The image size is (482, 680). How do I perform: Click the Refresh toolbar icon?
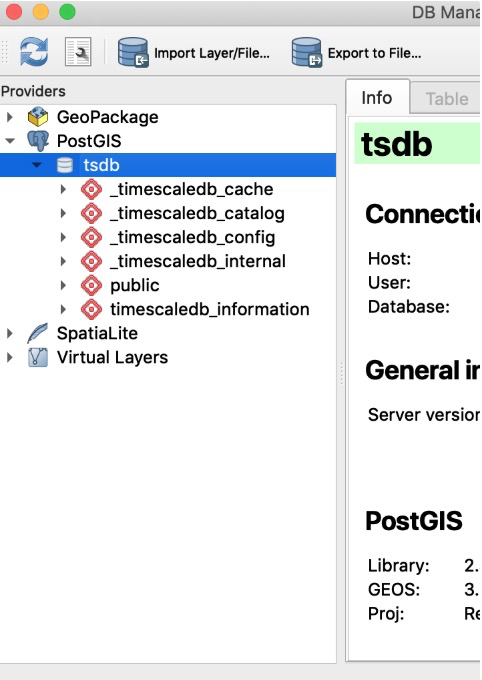[34, 52]
